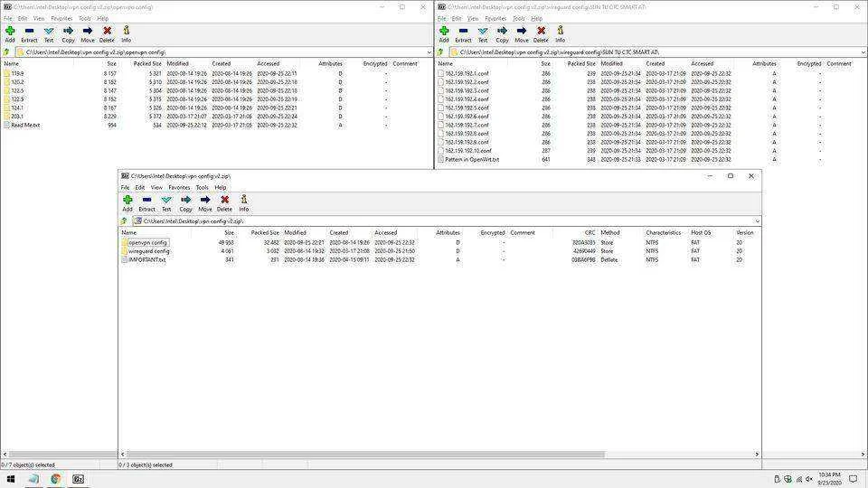Open Edit menu in front window

tap(140, 188)
